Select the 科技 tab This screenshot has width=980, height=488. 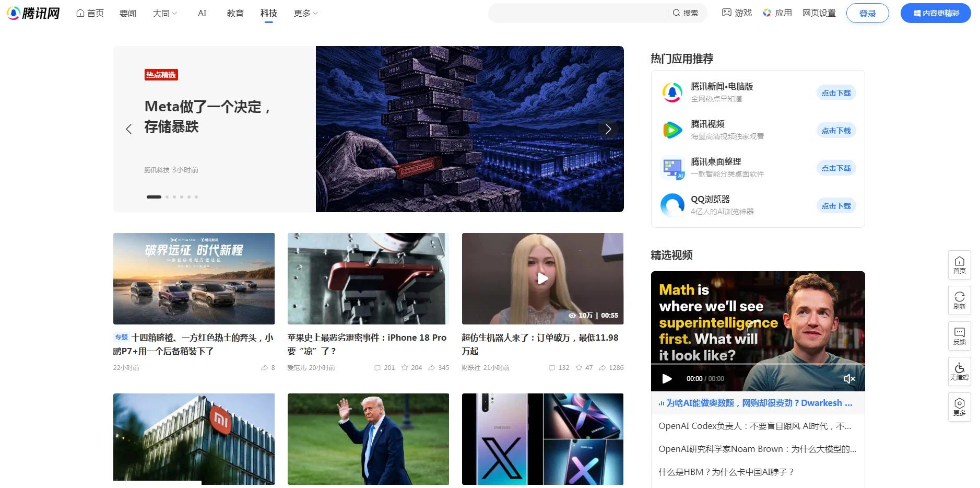point(269,13)
